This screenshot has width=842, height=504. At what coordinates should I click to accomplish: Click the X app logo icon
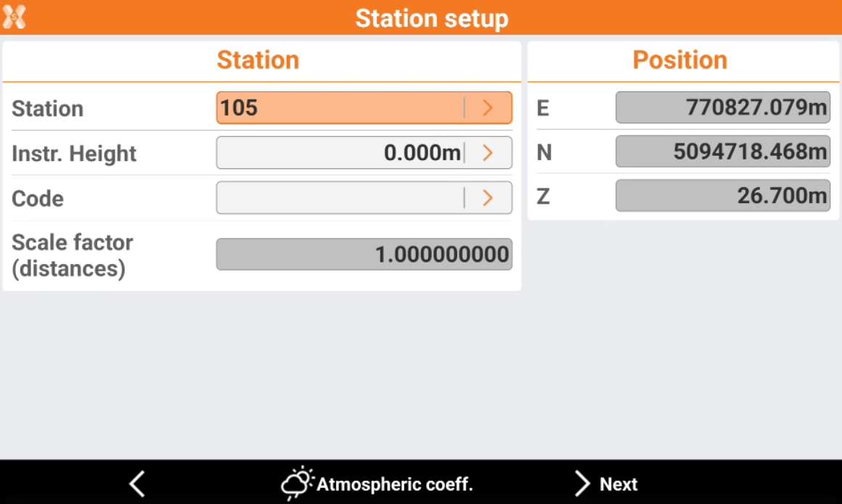click(x=14, y=17)
